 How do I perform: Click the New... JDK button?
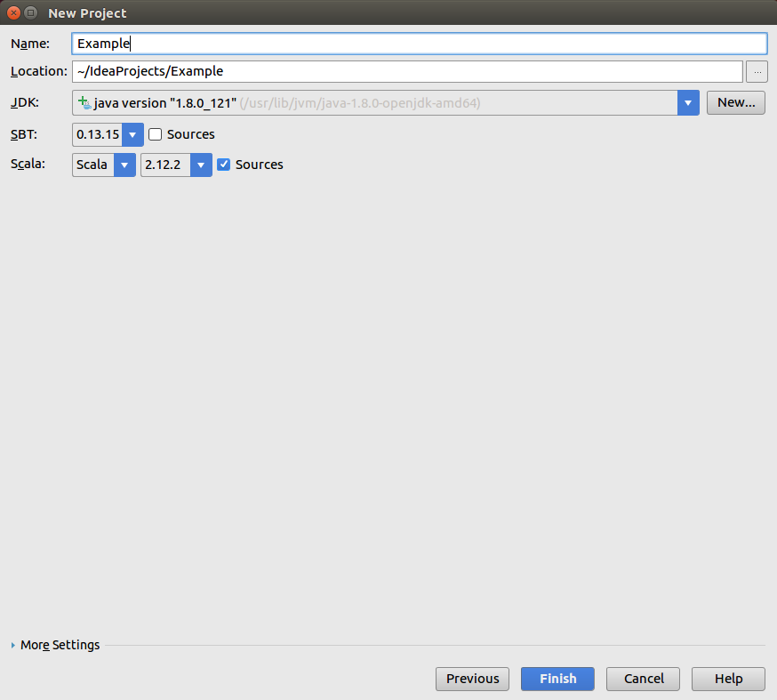[x=736, y=102]
